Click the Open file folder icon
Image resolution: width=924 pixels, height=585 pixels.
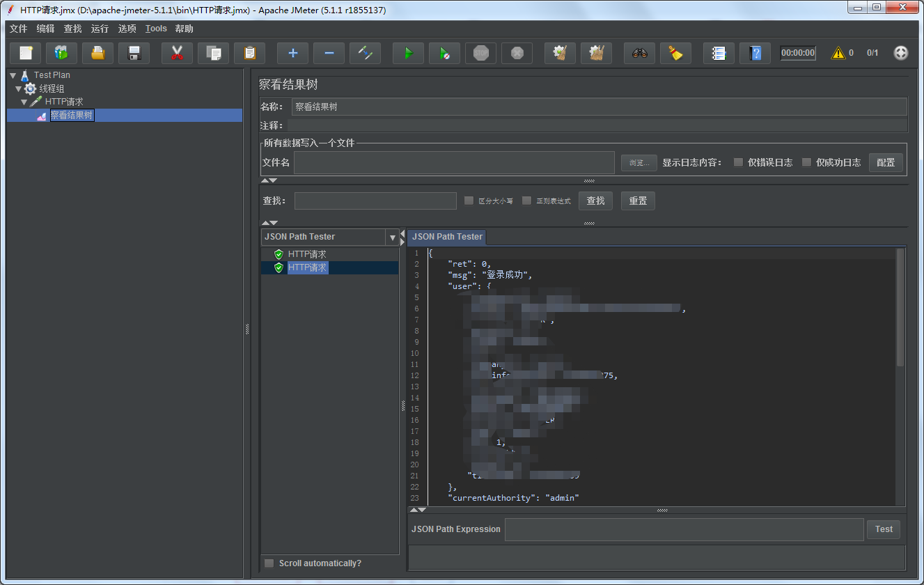[x=98, y=53]
